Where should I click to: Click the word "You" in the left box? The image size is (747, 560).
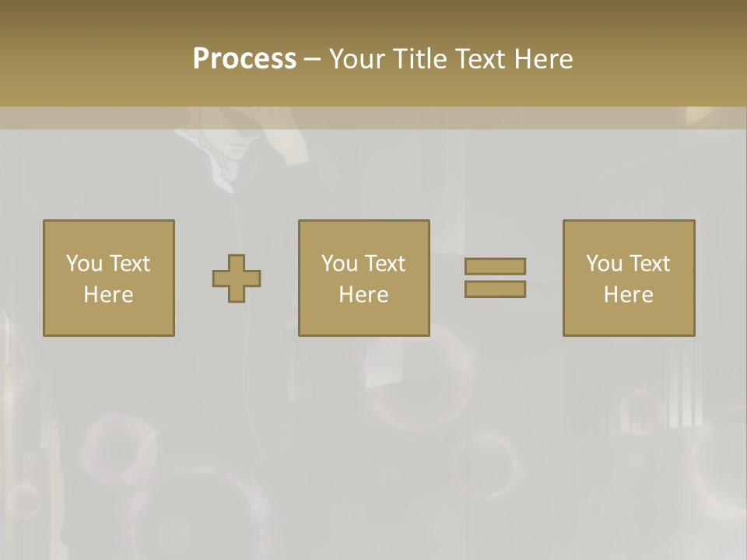click(x=85, y=264)
